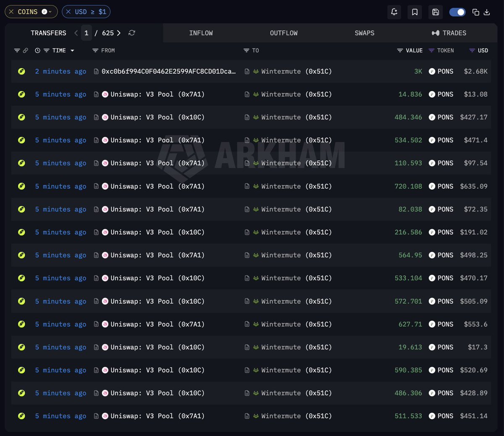Click the bookmark icon

tap(415, 12)
